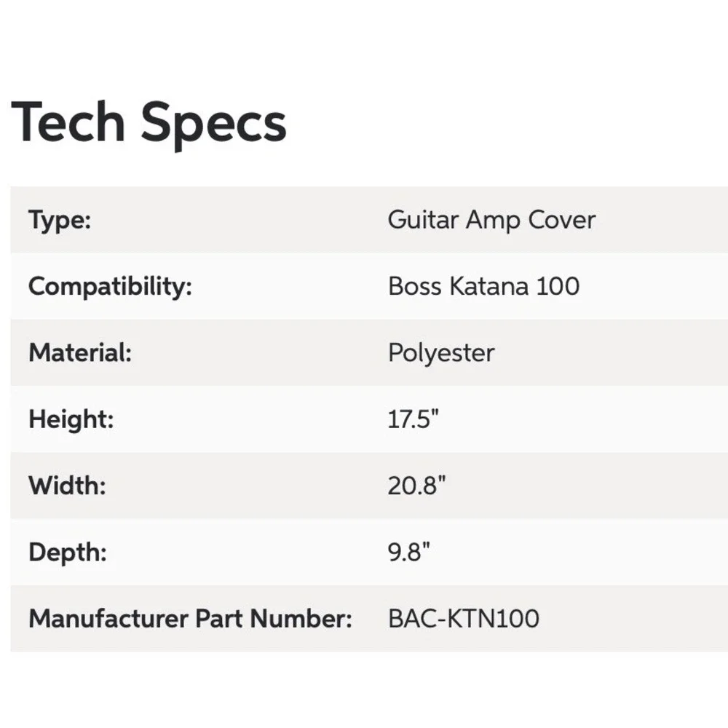Click the word Guitar in type value
The width and height of the screenshot is (728, 728).
pyautogui.click(x=424, y=220)
